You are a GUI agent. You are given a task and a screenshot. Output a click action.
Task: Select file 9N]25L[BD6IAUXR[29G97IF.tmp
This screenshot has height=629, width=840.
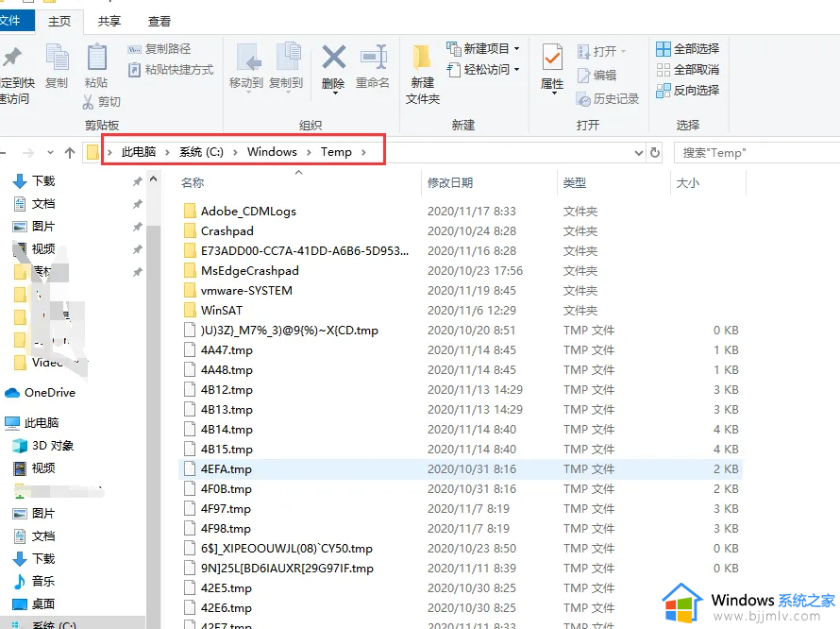(x=287, y=569)
